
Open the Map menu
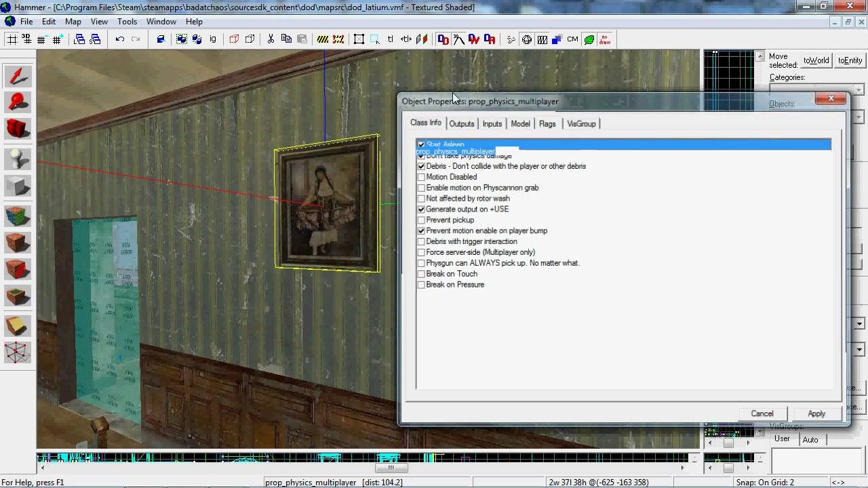pos(73,22)
